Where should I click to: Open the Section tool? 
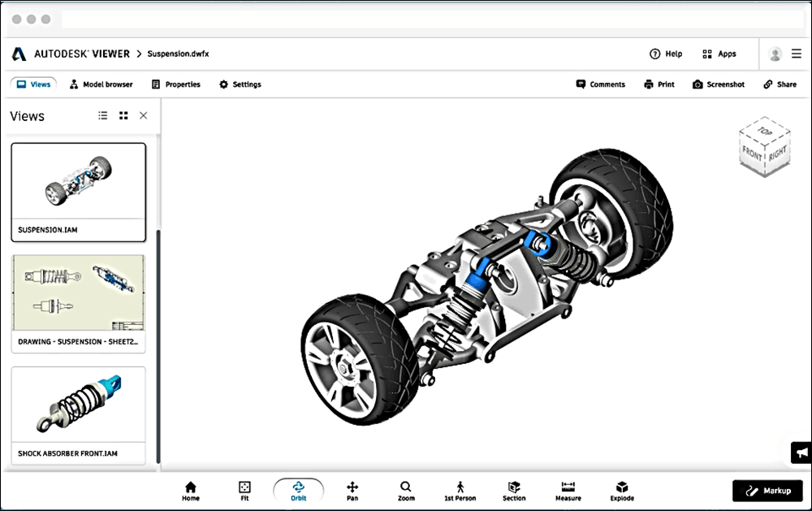[x=514, y=491]
